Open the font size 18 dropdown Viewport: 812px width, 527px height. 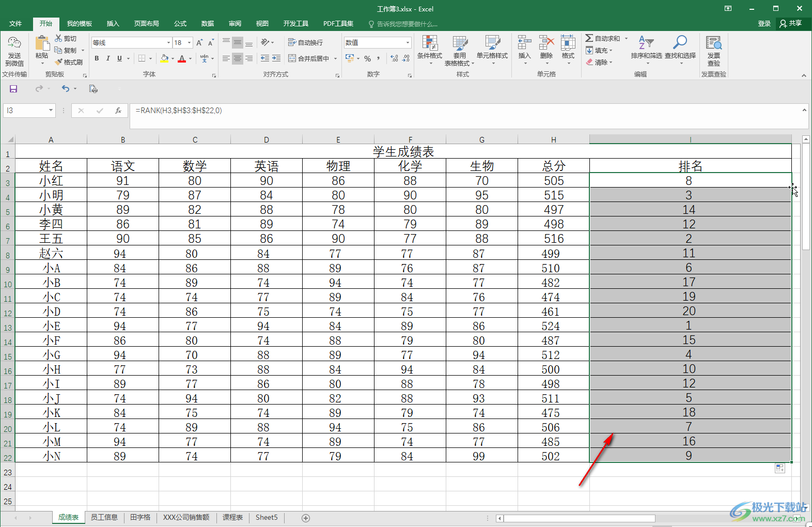pos(190,42)
